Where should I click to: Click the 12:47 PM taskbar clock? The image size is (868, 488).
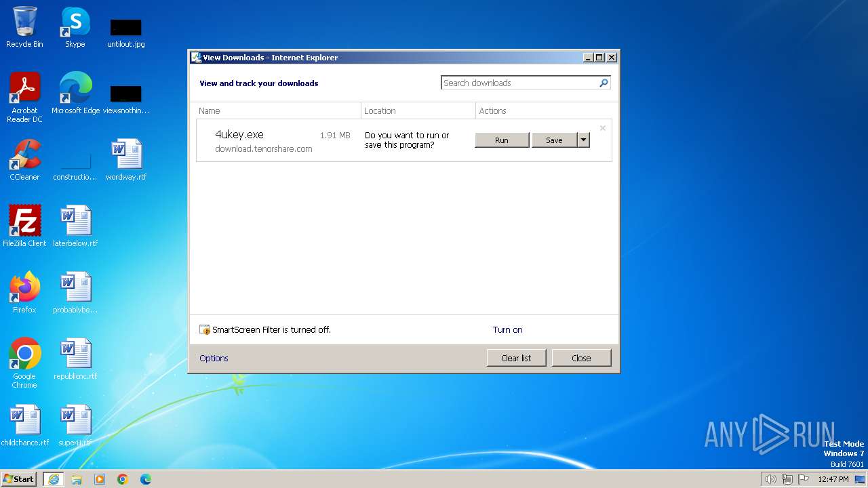pyautogui.click(x=833, y=479)
